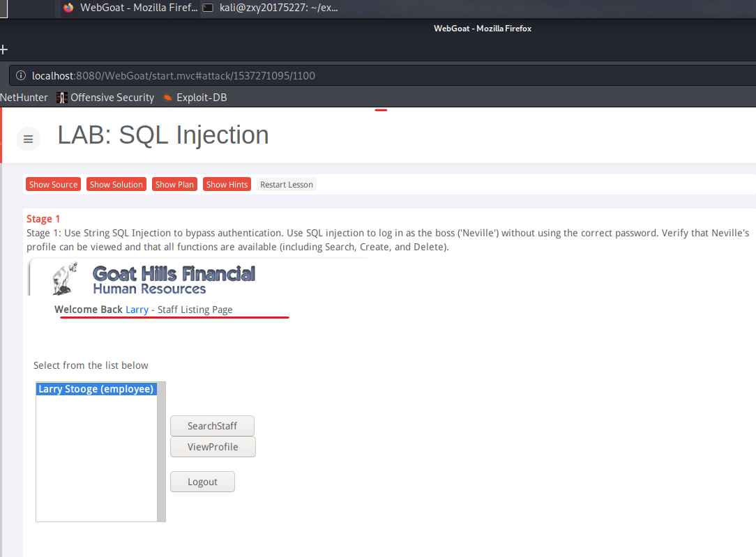Click the staff list scrollbar

click(162, 452)
